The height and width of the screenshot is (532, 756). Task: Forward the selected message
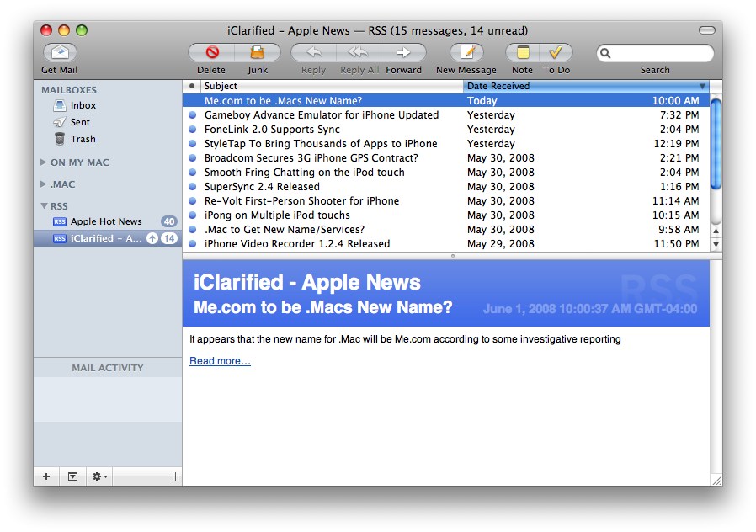coord(403,53)
